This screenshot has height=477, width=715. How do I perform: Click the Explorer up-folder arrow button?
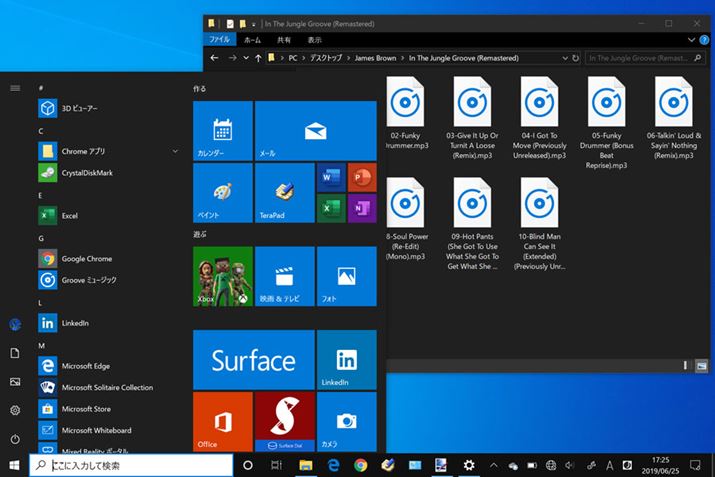257,59
